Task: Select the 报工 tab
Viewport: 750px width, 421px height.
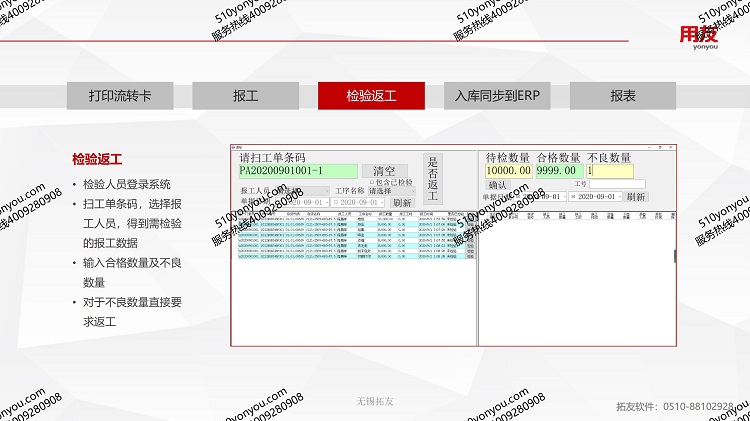Action: [x=246, y=96]
